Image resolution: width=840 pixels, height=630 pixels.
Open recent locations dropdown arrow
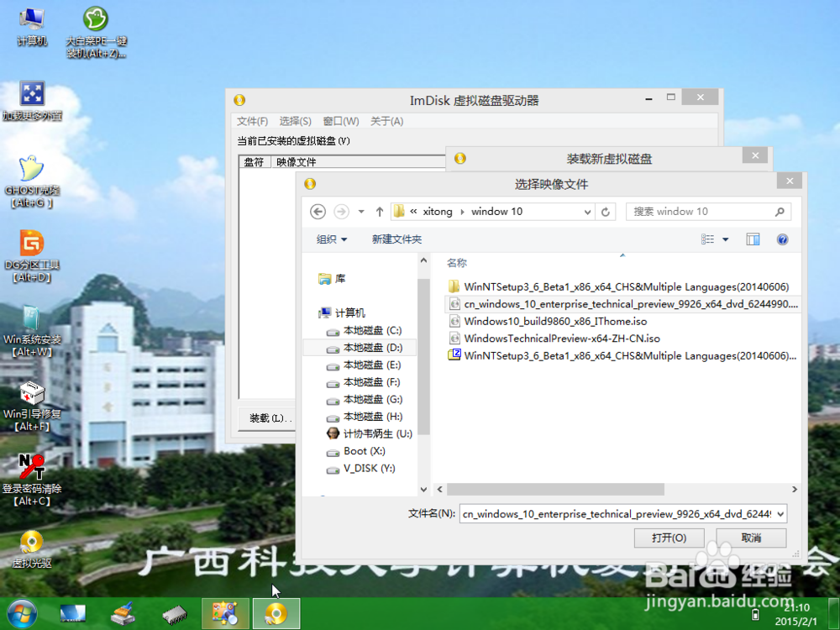click(361, 212)
